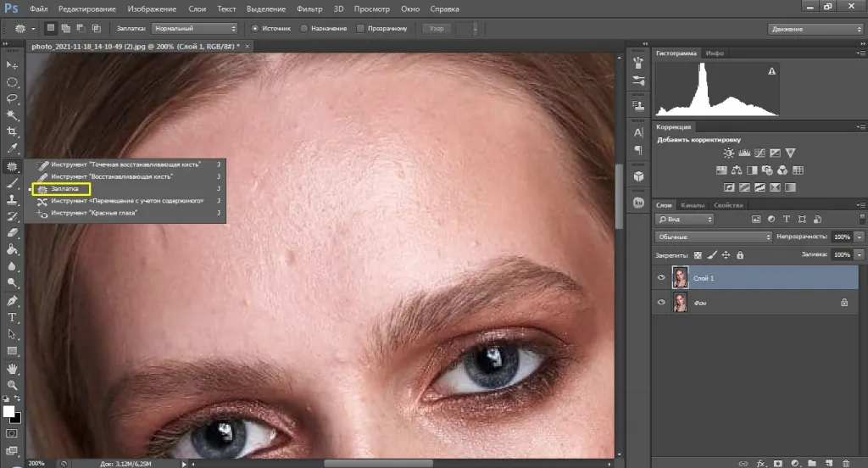Open the 3D panel cube icon
Image resolution: width=868 pixels, height=468 pixels.
638,176
